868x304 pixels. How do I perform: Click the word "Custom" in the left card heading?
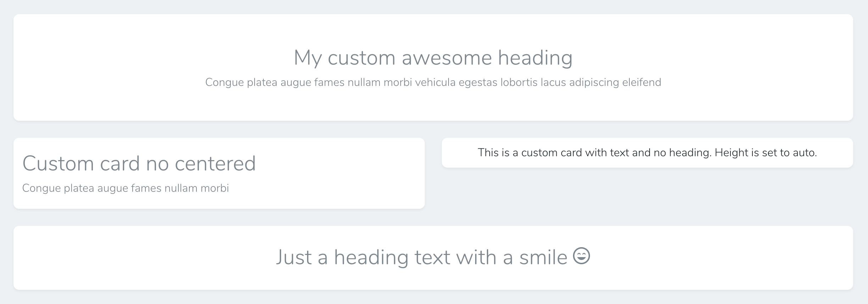(58, 163)
